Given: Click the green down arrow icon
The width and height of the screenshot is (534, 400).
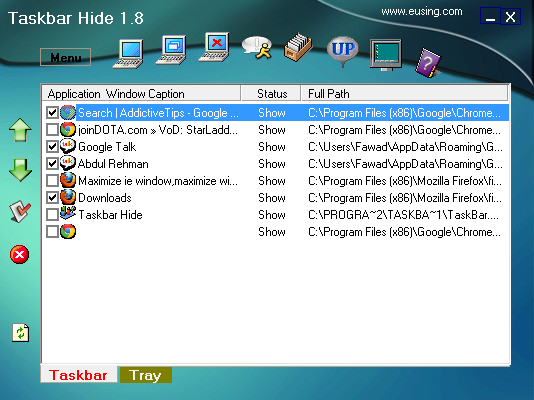Looking at the screenshot, I should [20, 170].
